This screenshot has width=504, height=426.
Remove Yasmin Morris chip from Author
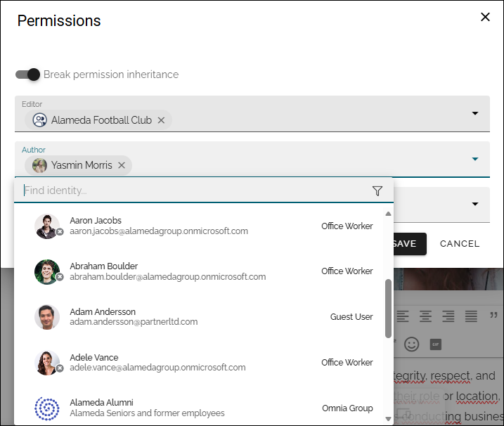pos(122,165)
